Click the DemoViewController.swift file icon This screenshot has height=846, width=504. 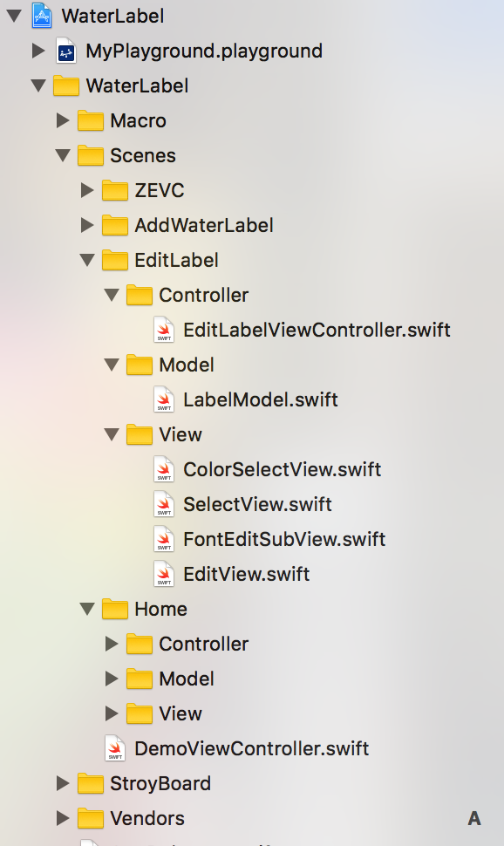(x=115, y=748)
